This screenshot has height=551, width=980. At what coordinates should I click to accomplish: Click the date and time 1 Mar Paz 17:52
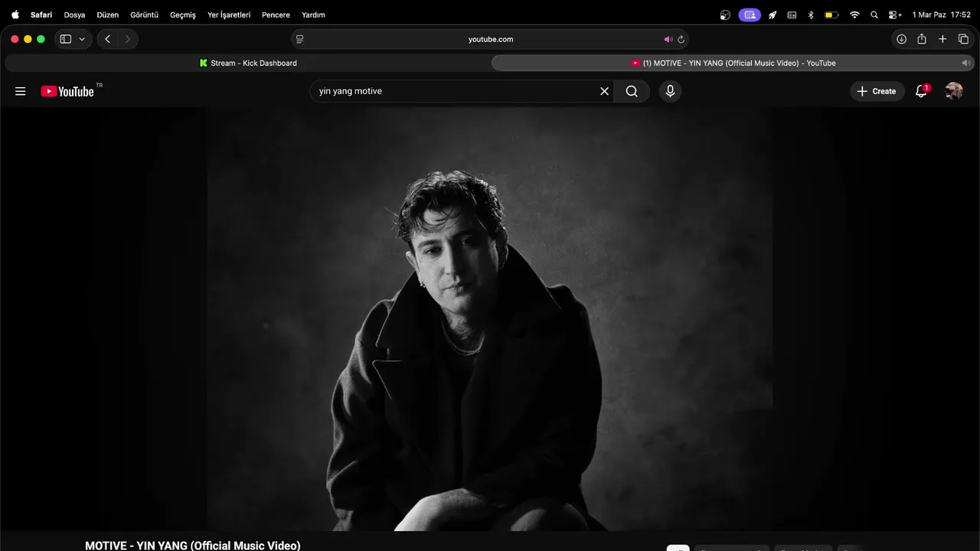click(941, 15)
